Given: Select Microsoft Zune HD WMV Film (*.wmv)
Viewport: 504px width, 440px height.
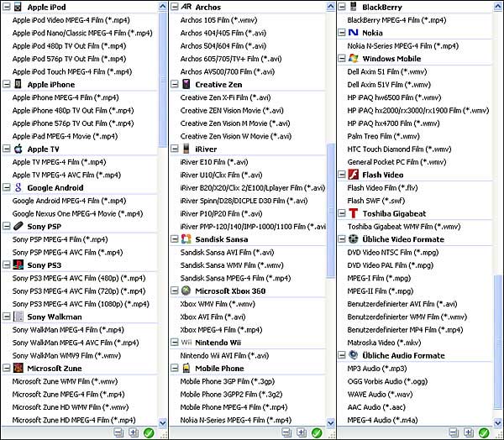Looking at the screenshot, I should (x=71, y=407).
